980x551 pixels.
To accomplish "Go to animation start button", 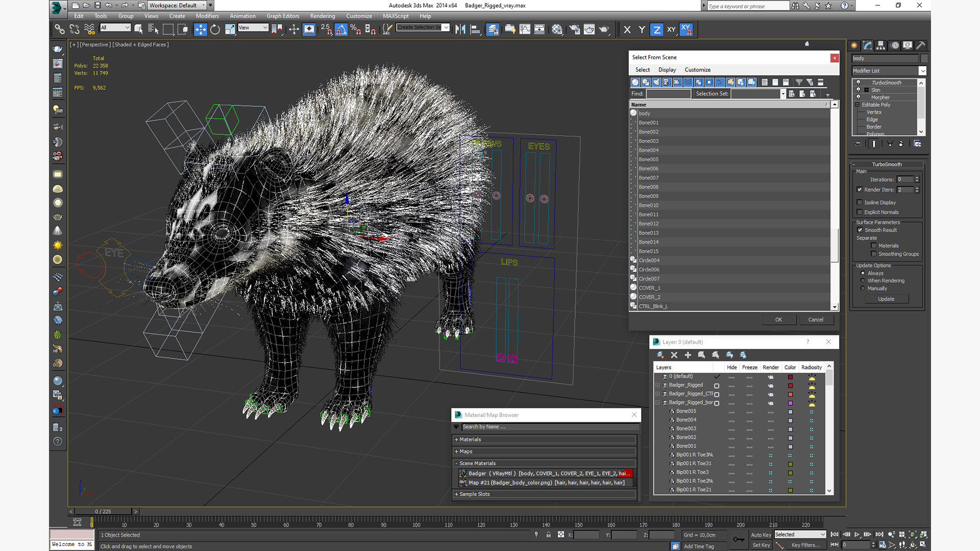I will coord(835,535).
